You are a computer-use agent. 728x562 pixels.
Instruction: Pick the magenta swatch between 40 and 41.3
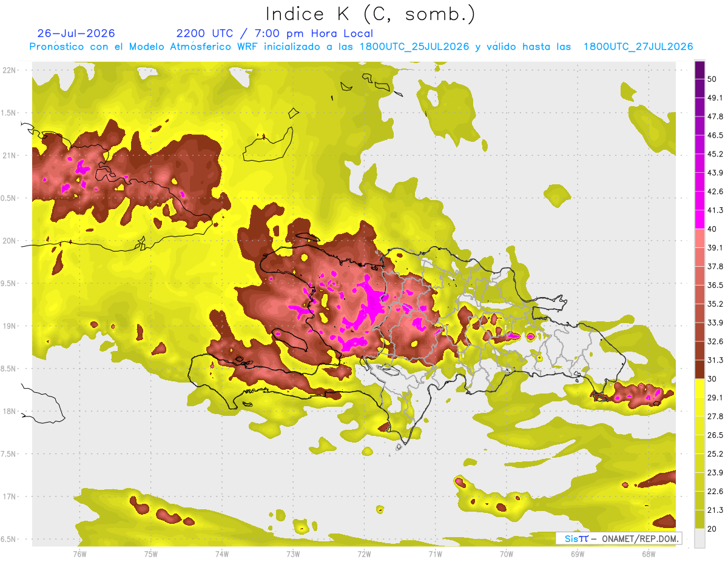tap(700, 219)
